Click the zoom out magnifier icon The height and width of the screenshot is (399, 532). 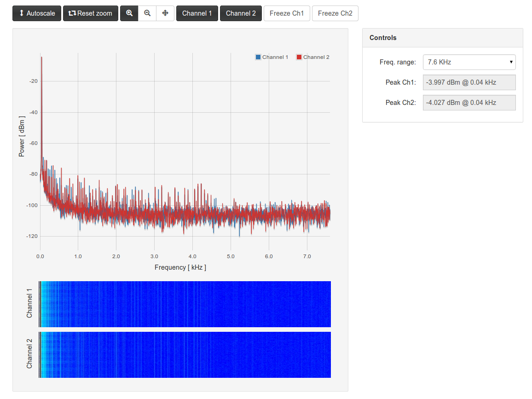pyautogui.click(x=147, y=13)
